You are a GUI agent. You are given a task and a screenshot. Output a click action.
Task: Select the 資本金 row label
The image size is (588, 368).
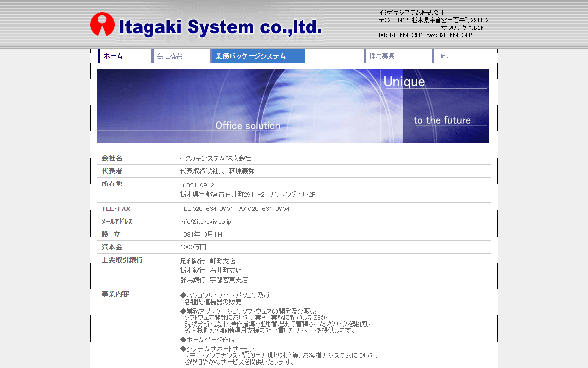(x=112, y=247)
